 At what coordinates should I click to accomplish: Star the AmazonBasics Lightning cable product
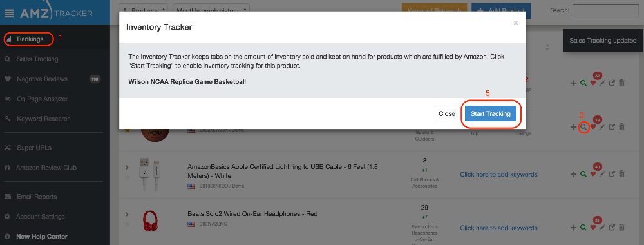pyautogui.click(x=127, y=177)
